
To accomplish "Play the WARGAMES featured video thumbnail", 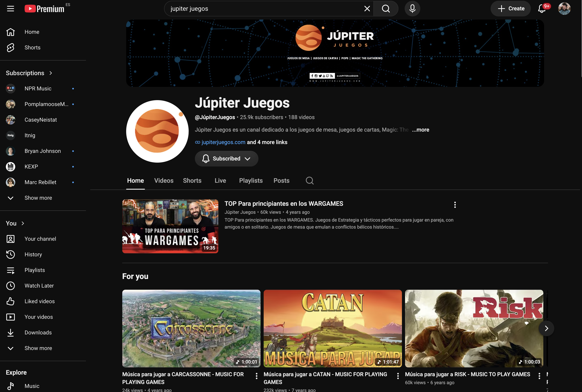I will point(170,226).
